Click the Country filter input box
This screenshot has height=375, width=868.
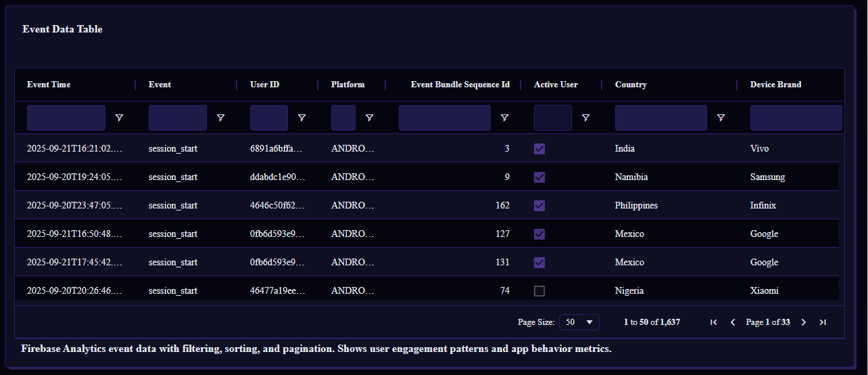[660, 118]
